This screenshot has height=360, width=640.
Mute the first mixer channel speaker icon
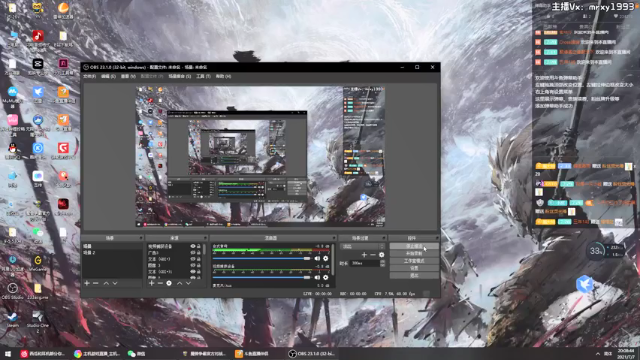coord(317,258)
